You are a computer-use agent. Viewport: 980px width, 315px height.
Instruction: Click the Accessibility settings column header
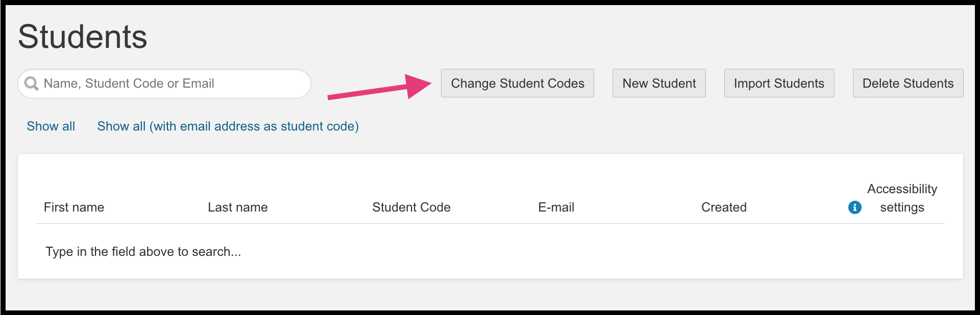pos(902,198)
